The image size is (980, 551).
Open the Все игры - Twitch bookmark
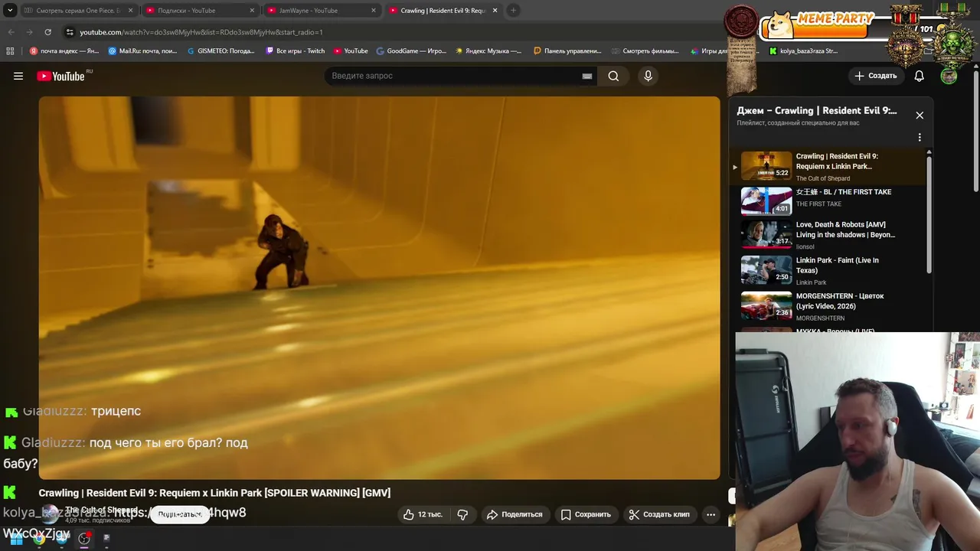(x=296, y=51)
